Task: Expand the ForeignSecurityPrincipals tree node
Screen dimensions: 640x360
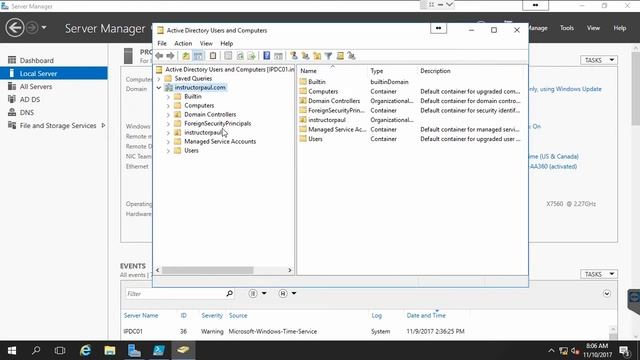Action: coord(168,124)
